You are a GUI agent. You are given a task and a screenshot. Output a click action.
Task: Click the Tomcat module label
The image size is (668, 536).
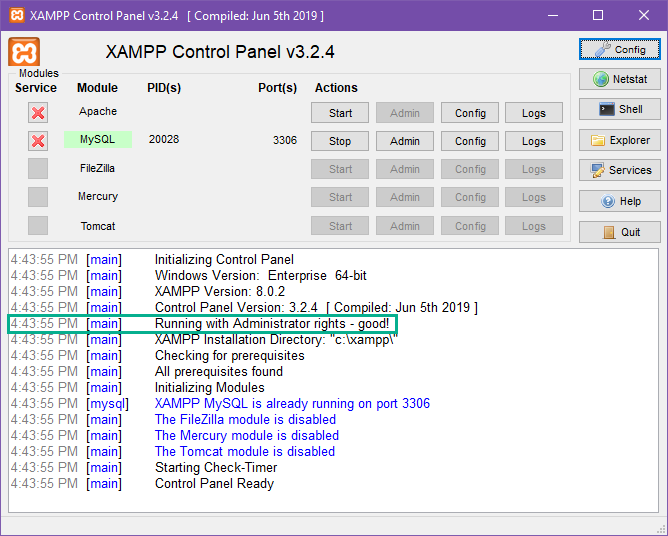[x=98, y=226]
